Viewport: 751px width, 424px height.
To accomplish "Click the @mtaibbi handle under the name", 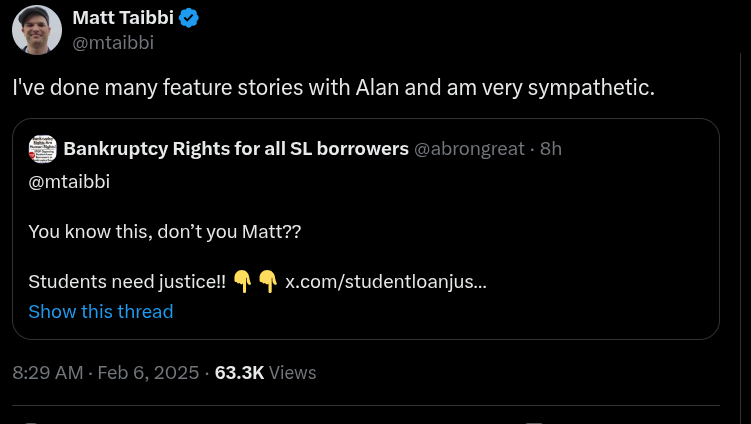I will point(113,42).
